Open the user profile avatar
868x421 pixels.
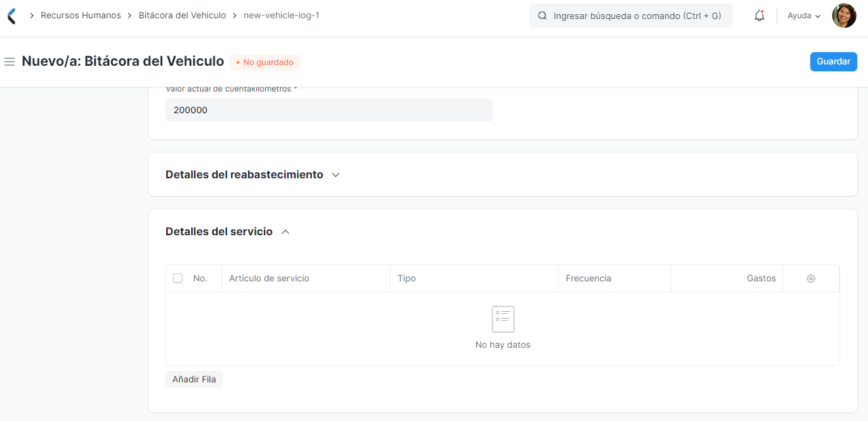844,15
